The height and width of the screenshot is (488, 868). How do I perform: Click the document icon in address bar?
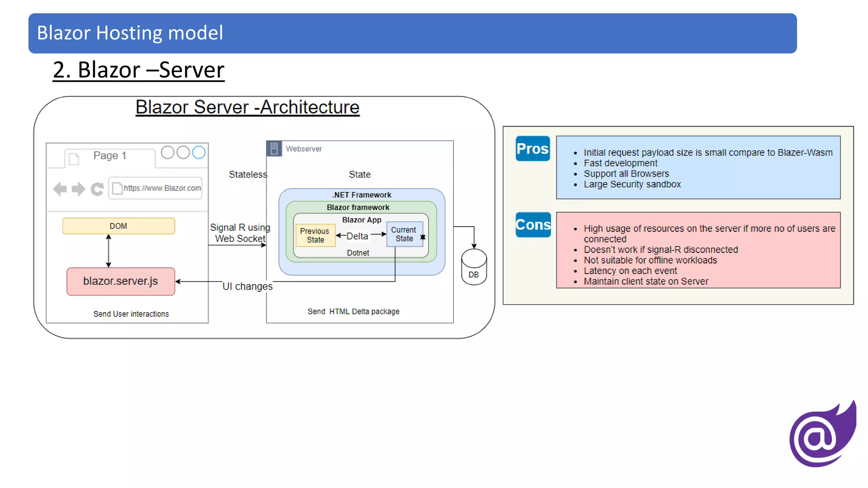[x=117, y=188]
